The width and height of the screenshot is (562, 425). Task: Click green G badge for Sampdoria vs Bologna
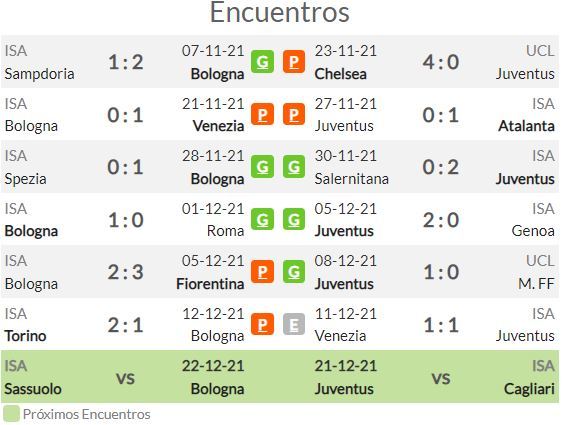[x=262, y=62]
